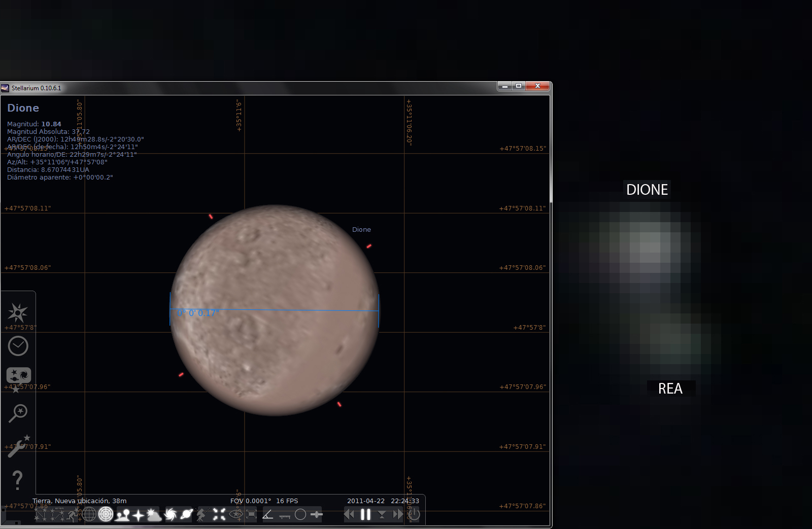Toggle constellation labels
The height and width of the screenshot is (529, 812).
click(x=57, y=514)
